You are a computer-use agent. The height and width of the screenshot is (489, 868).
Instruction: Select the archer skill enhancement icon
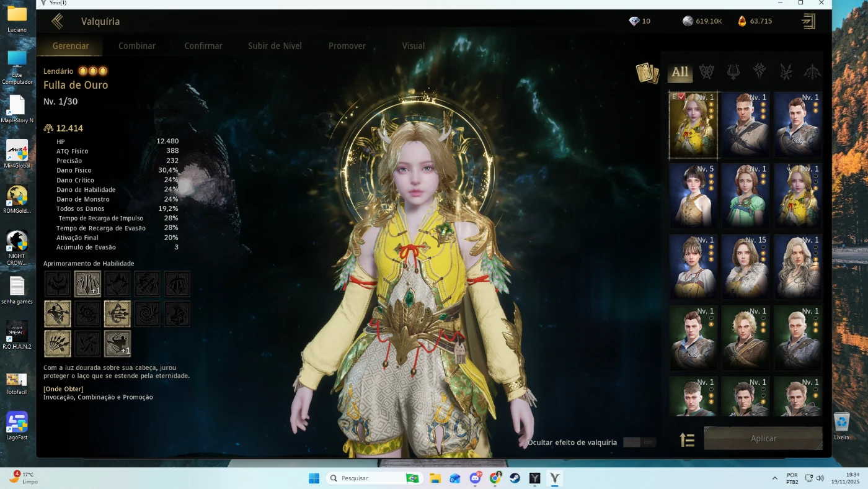pos(58,314)
